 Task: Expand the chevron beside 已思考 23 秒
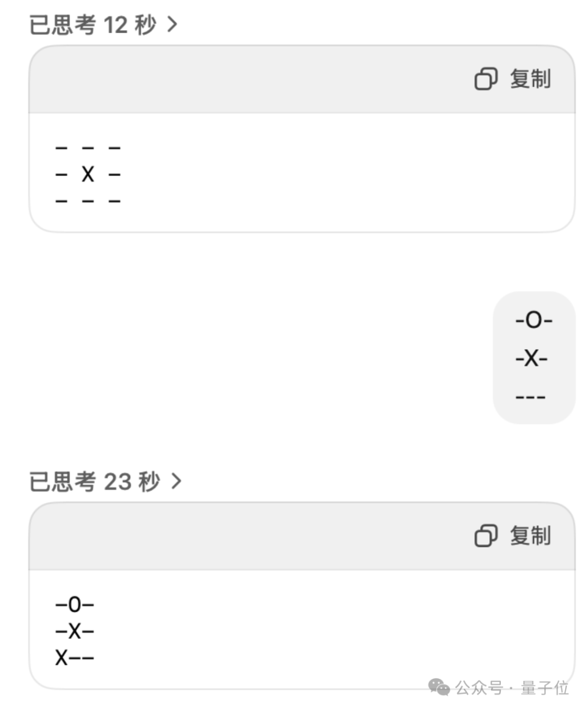pyautogui.click(x=176, y=481)
